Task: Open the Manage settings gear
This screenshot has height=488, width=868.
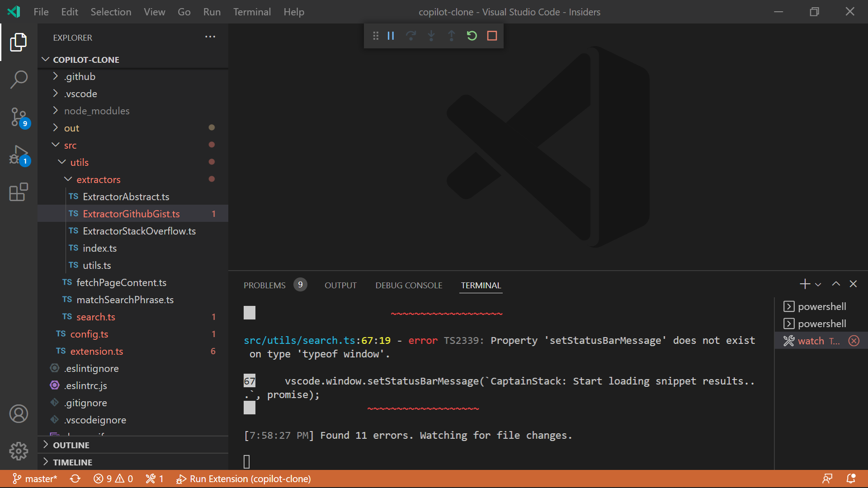Action: (19, 450)
